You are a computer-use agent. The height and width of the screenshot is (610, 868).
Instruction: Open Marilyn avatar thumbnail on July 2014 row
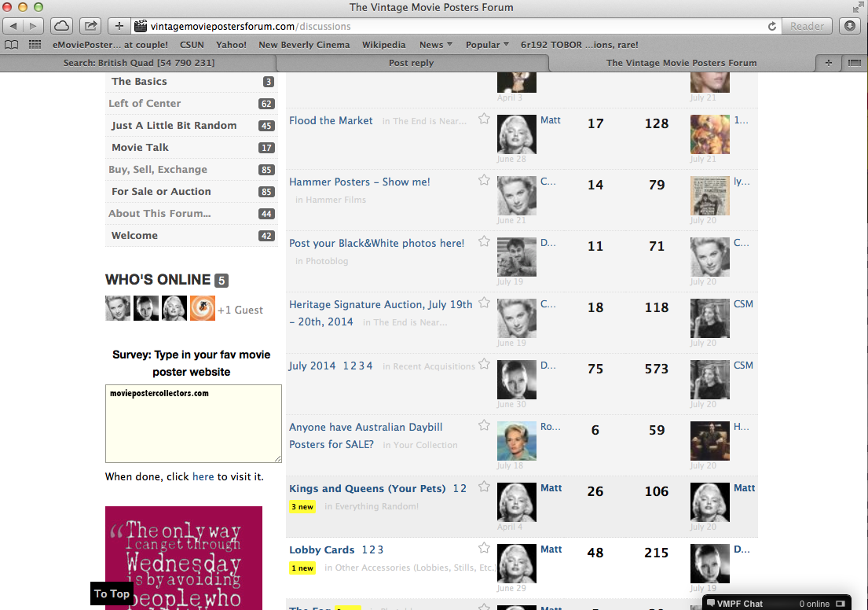(x=517, y=380)
